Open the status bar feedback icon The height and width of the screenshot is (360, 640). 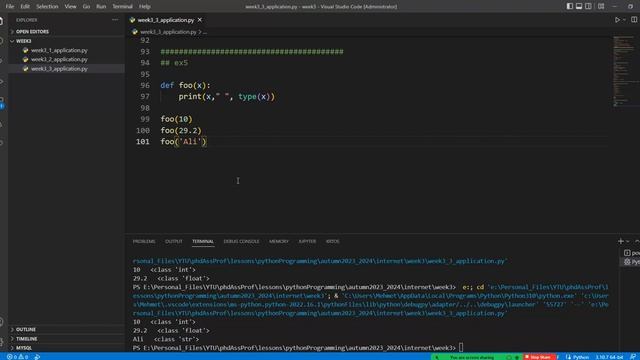point(633,357)
